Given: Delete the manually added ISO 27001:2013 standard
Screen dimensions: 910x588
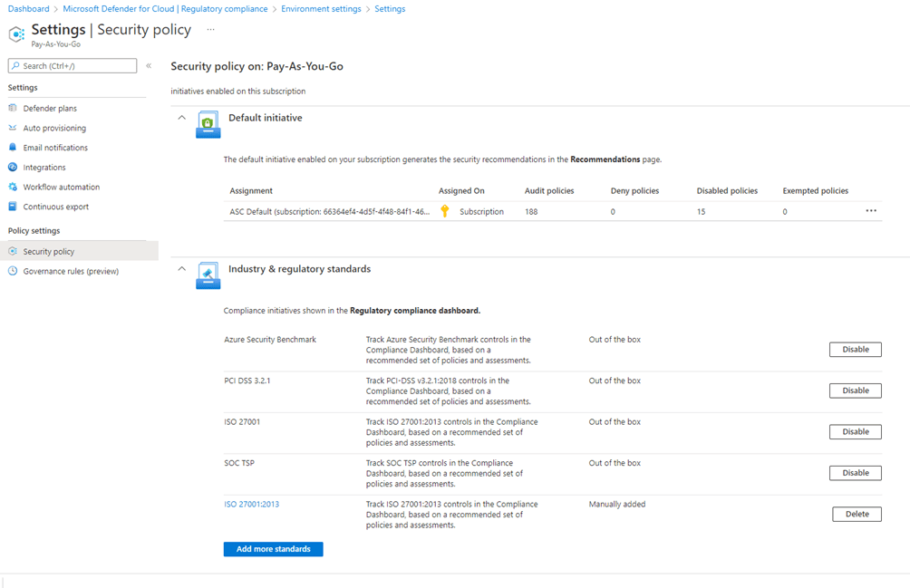Looking at the screenshot, I should (857, 514).
